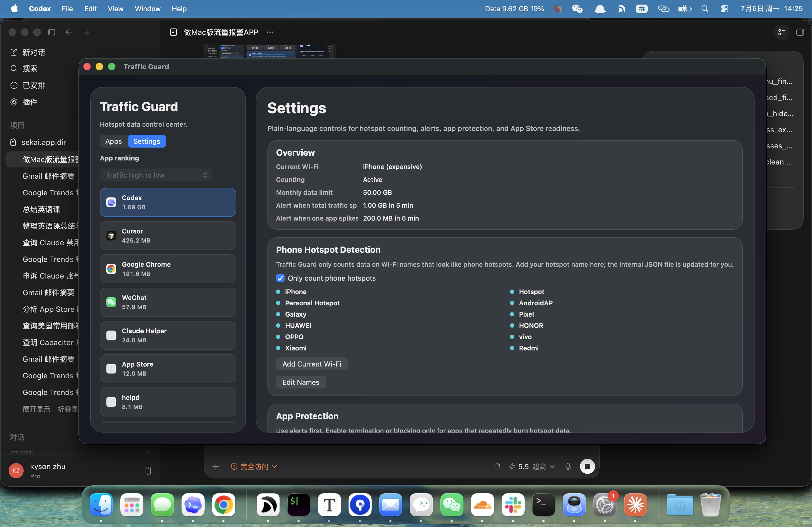Screen dimensions: 812x527
Task: Open Typora from the Dock
Action: [329, 504]
